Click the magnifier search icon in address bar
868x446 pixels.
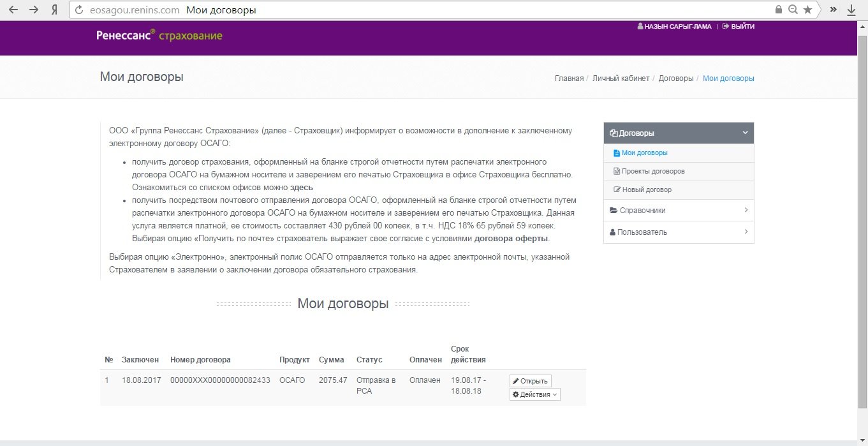[x=793, y=10]
